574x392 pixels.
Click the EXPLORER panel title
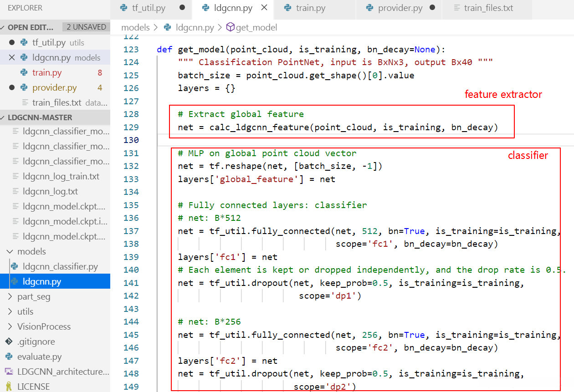point(25,8)
